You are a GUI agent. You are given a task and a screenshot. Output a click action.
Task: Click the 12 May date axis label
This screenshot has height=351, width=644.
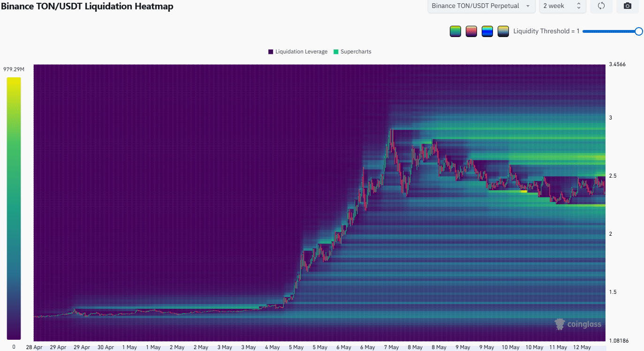[583, 347]
